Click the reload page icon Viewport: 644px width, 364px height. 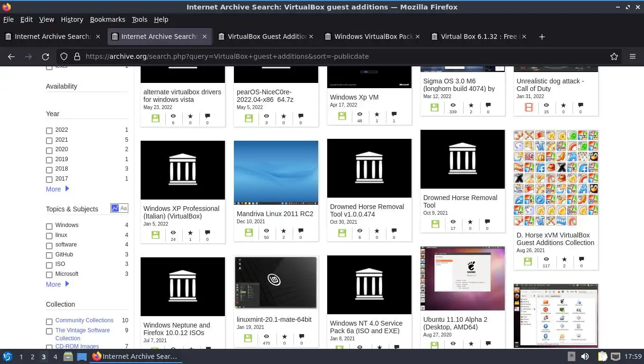pyautogui.click(x=45, y=56)
